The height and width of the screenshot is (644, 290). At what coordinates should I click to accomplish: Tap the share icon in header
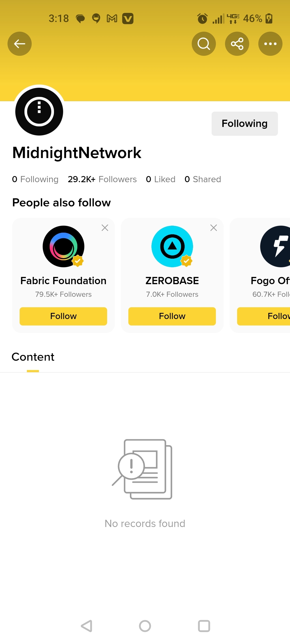pos(237,44)
